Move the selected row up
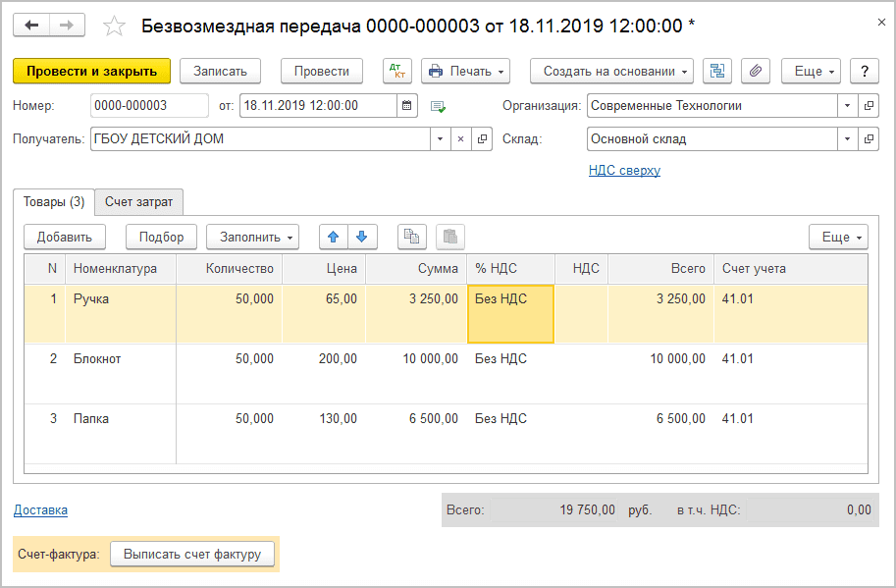The height and width of the screenshot is (588, 896). [334, 237]
